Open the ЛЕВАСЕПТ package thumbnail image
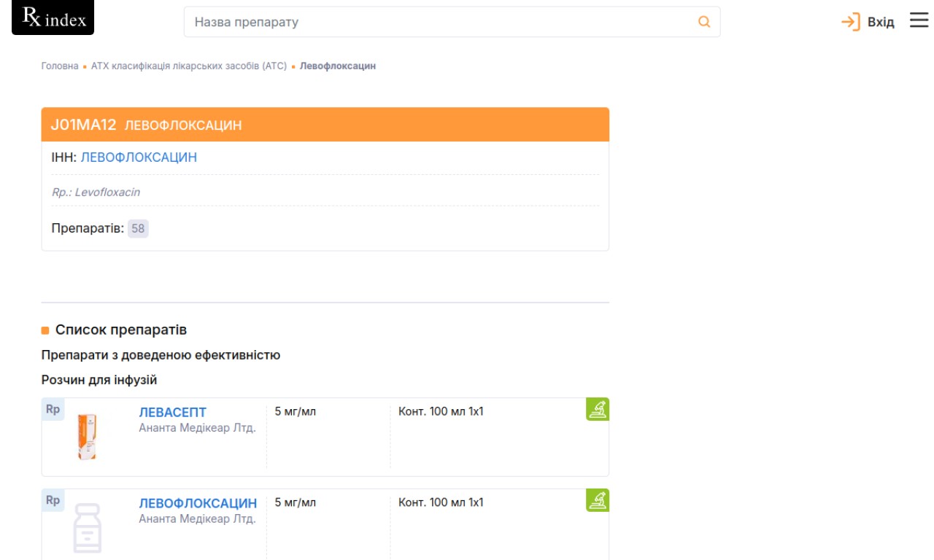 tap(87, 436)
